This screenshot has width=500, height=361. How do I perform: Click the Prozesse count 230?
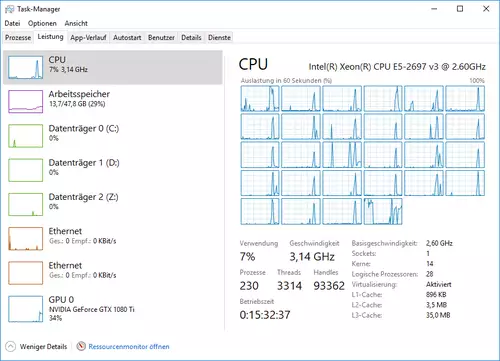[249, 286]
